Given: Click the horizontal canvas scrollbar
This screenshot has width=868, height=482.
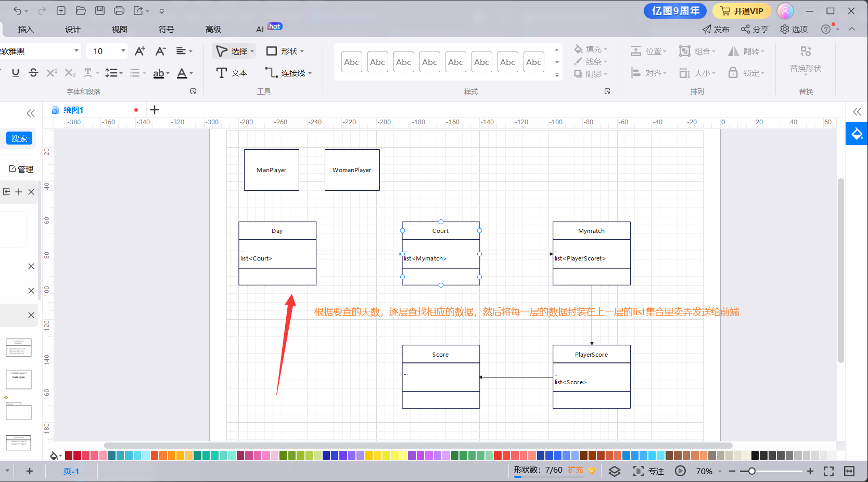Looking at the screenshot, I should (418, 446).
